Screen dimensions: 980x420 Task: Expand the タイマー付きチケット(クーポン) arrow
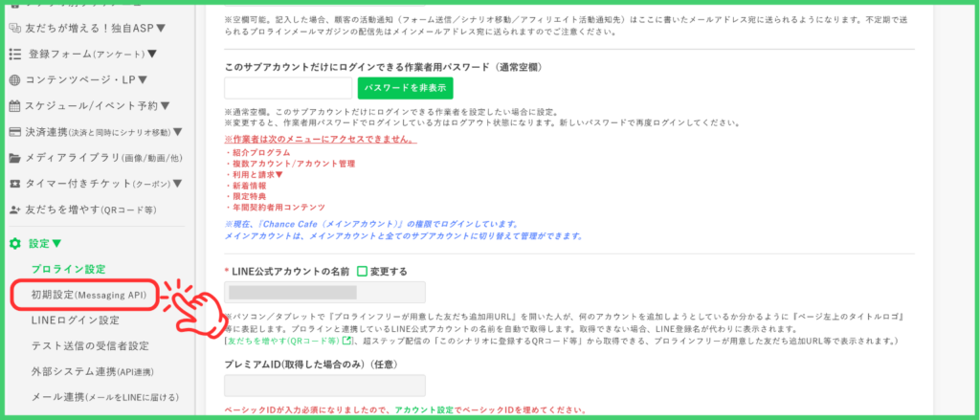pyautogui.click(x=177, y=184)
